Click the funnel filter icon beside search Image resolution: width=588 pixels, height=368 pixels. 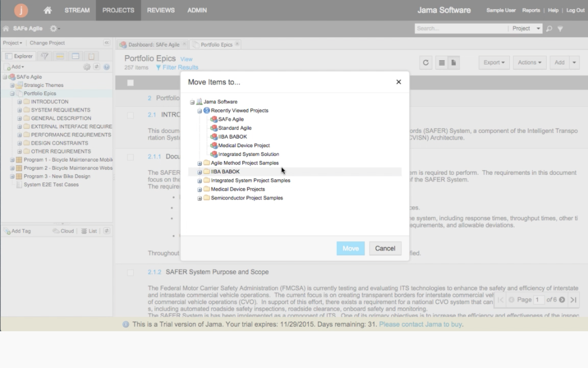(560, 29)
